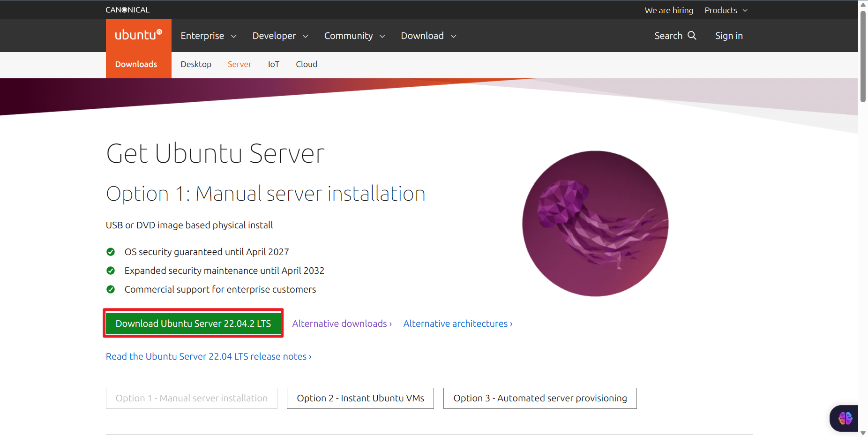Click the green checkmark beside Expanded security maintenance
The image size is (868, 437).
click(111, 271)
